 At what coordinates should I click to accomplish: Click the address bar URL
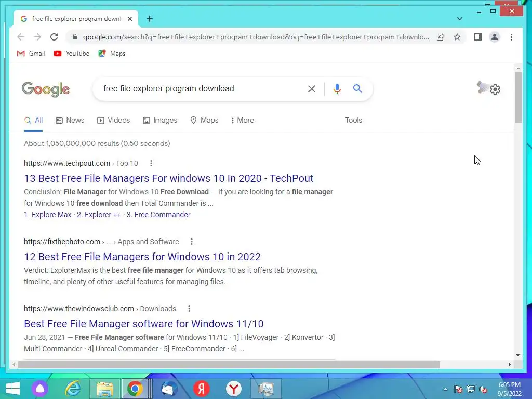[x=256, y=37]
